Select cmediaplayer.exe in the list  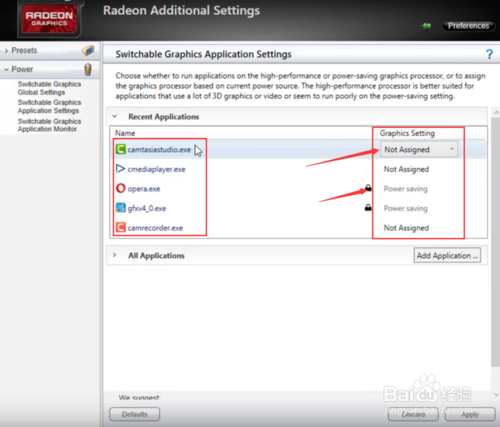click(x=156, y=169)
